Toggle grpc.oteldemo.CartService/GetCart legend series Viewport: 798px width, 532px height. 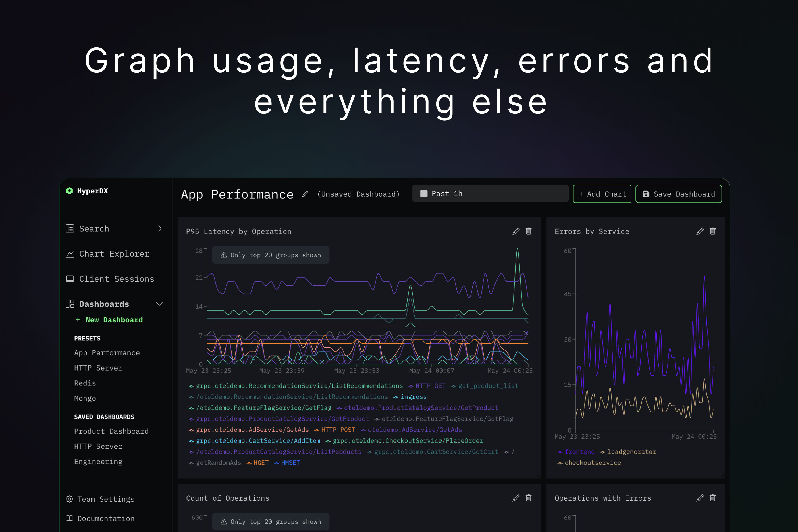tap(433, 452)
